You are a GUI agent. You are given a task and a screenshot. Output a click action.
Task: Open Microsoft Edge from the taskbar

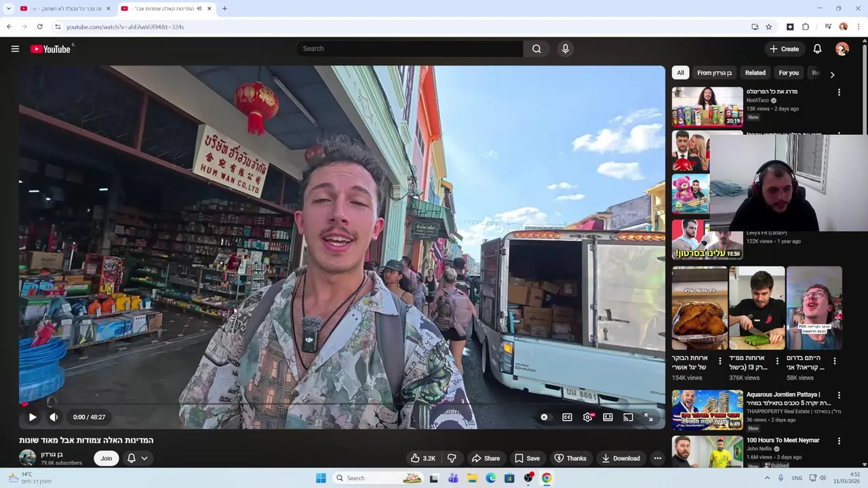(x=491, y=478)
